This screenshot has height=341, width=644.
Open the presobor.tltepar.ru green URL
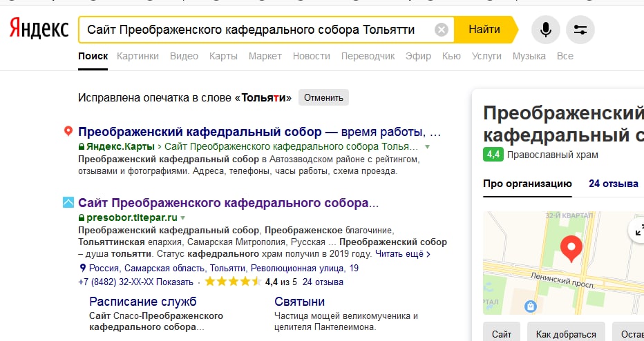coord(132,217)
